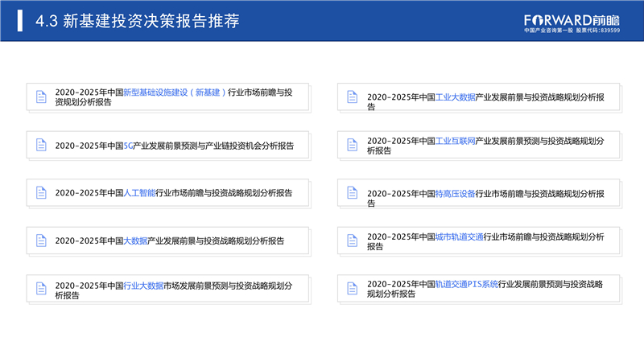The image size is (644, 362).
Task: Click document icon beside 工业大数据 report
Action: [x=353, y=97]
